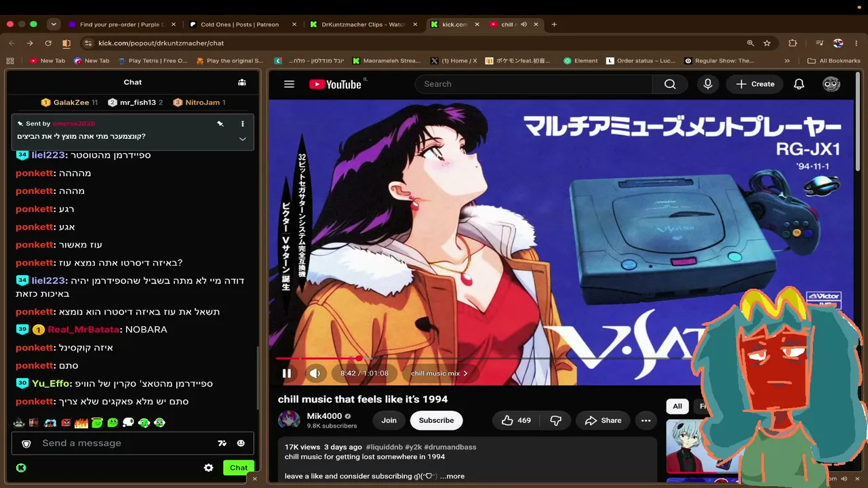
Task: Open NitroJam's leaderboard entry
Action: pyautogui.click(x=199, y=102)
